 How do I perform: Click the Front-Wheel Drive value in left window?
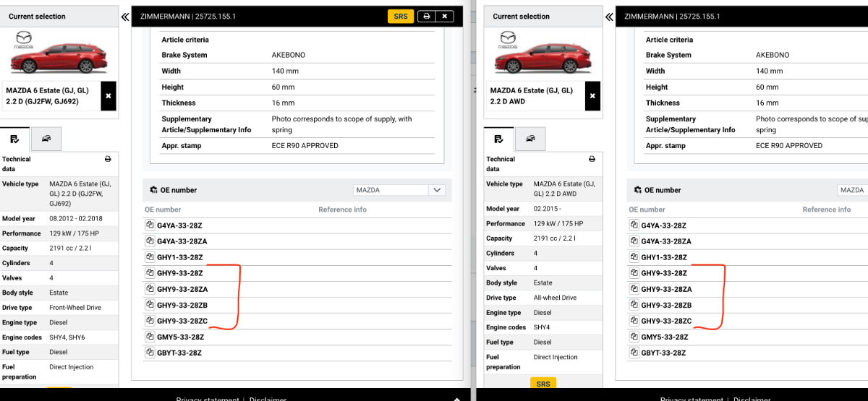click(75, 308)
